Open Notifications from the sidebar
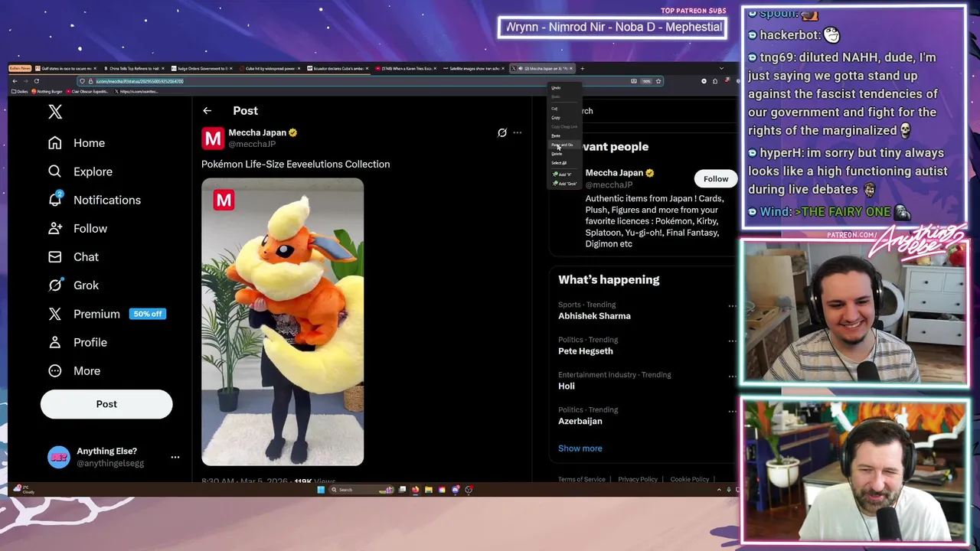 point(93,200)
